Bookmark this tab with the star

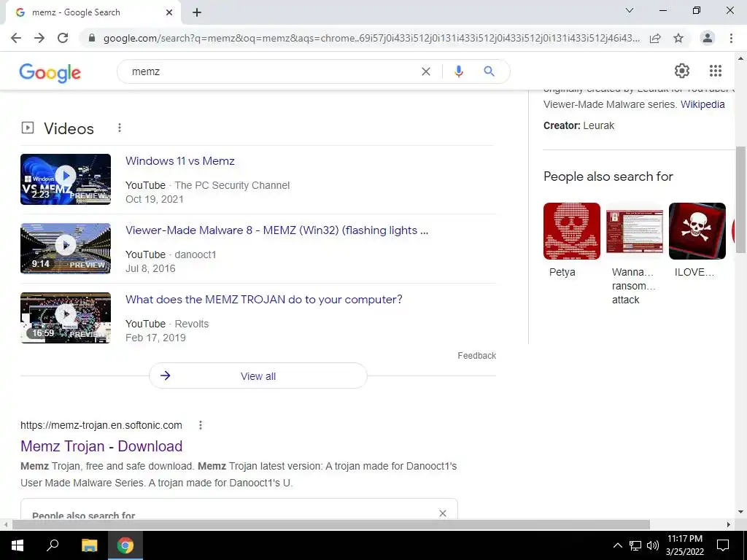click(678, 38)
